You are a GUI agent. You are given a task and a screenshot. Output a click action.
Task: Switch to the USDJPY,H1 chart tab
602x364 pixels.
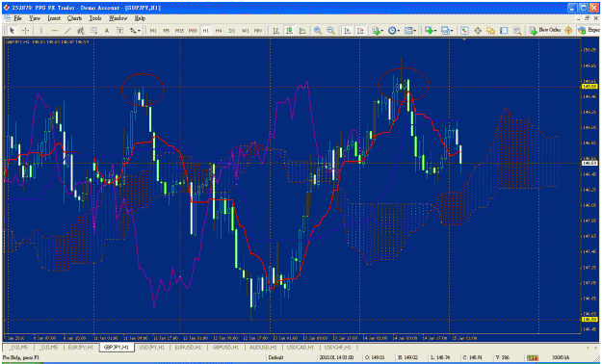[151, 348]
